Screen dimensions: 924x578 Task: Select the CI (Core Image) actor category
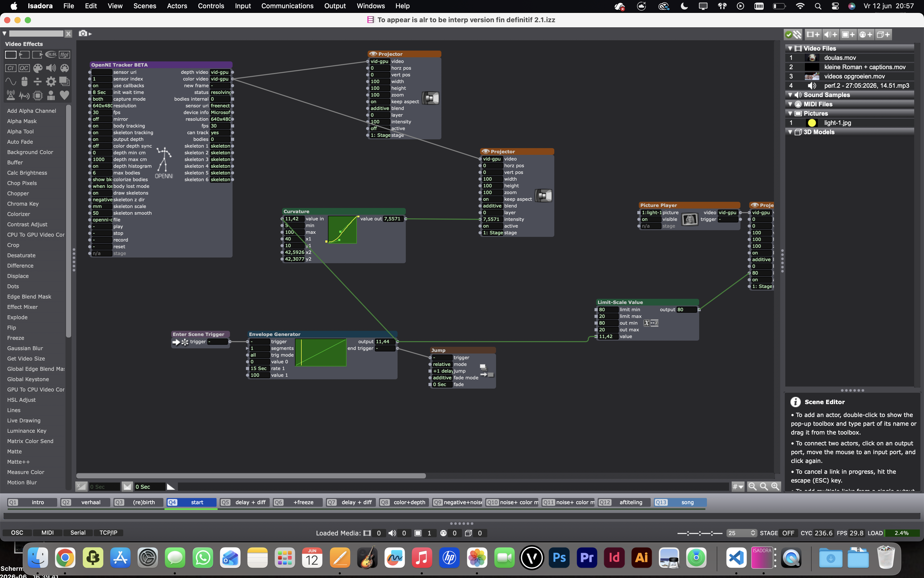11,68
